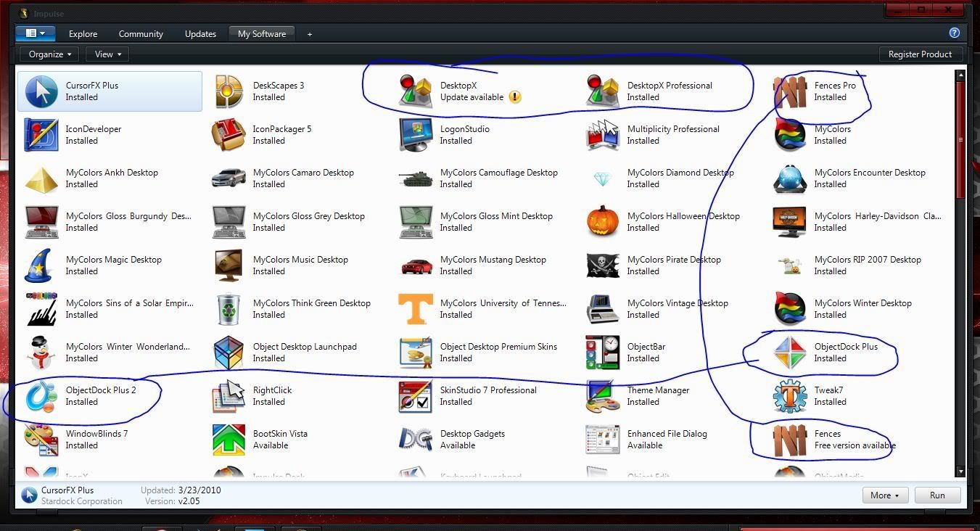Click scrollbar down arrow in software list
Image resolution: width=980 pixels, height=531 pixels.
tap(961, 472)
